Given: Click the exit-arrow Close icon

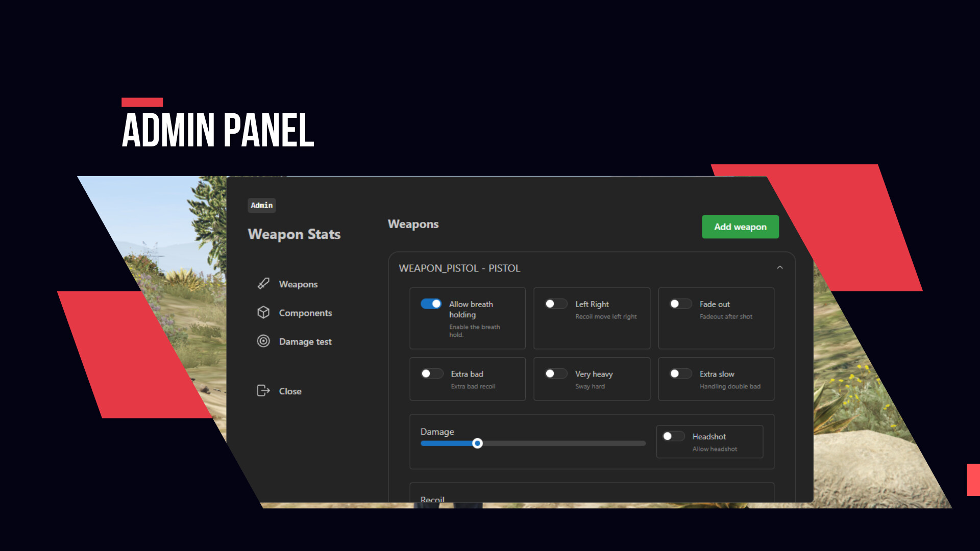Looking at the screenshot, I should click(x=263, y=391).
